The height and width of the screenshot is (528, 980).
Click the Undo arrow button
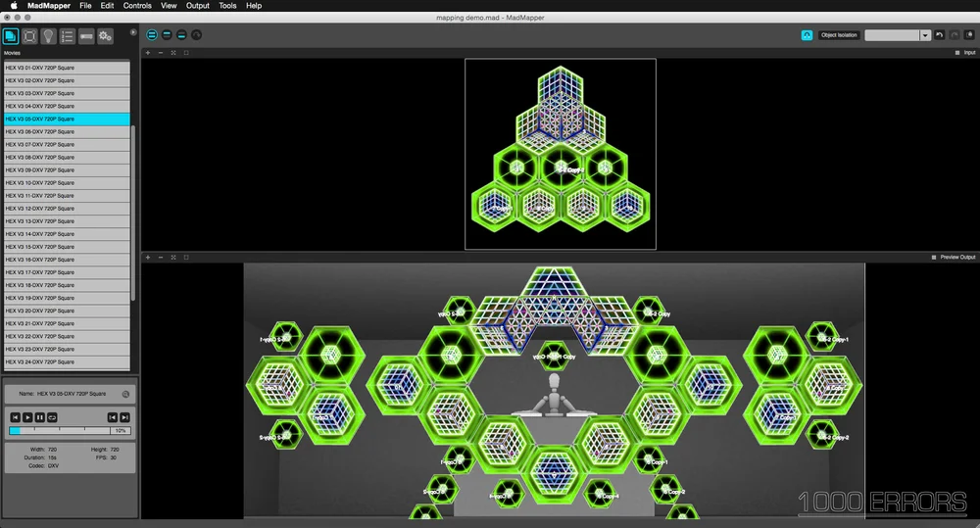(x=940, y=35)
